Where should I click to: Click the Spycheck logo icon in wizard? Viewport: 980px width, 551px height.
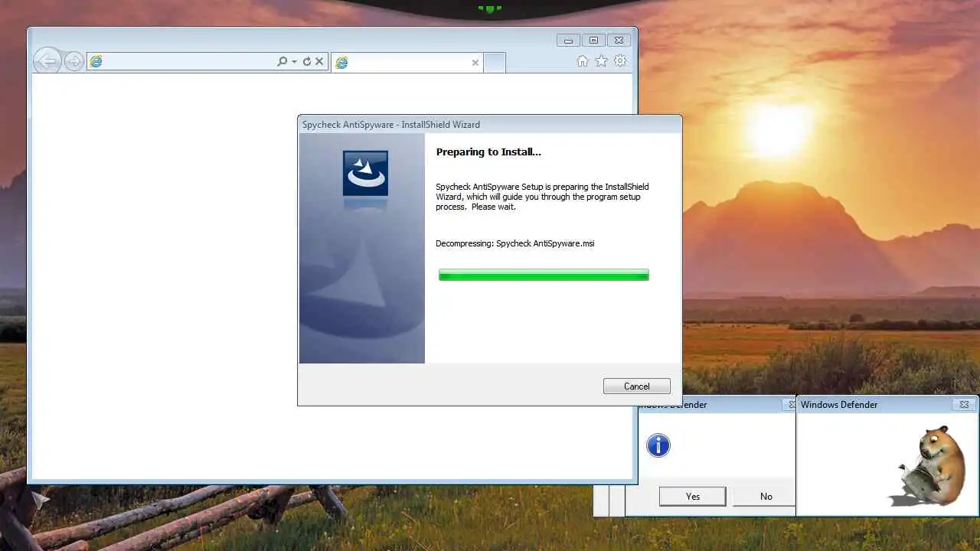(x=365, y=173)
